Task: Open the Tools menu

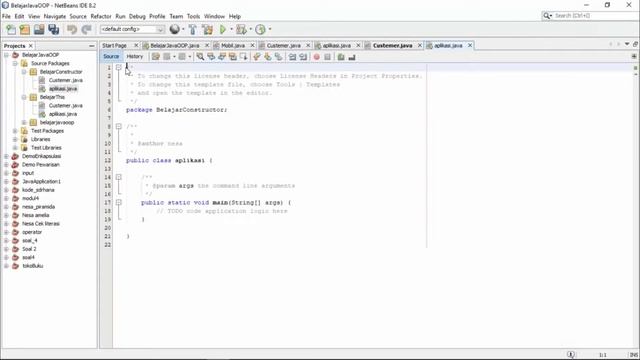Action: point(193,16)
